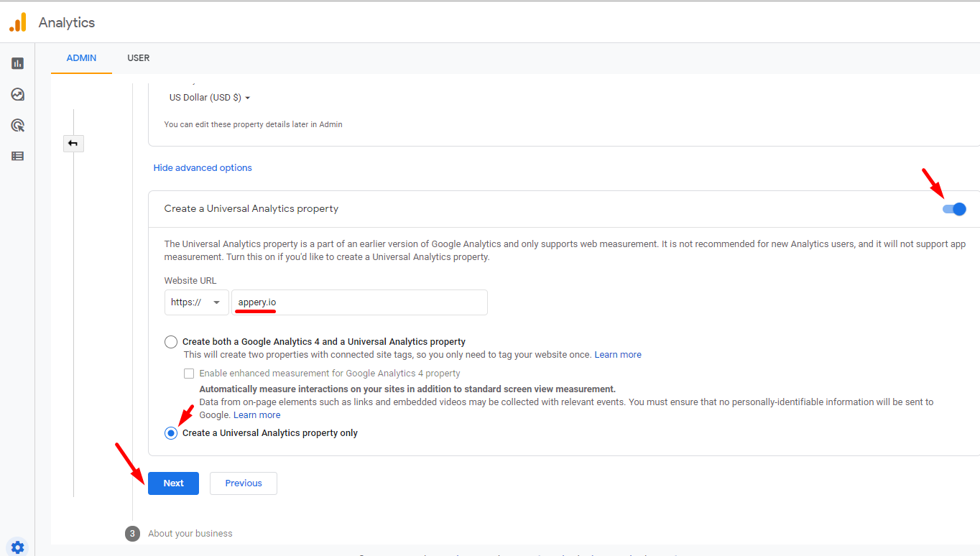This screenshot has width=980, height=556.
Task: Select Create both GA4 and Universal Analytics property
Action: 171,342
